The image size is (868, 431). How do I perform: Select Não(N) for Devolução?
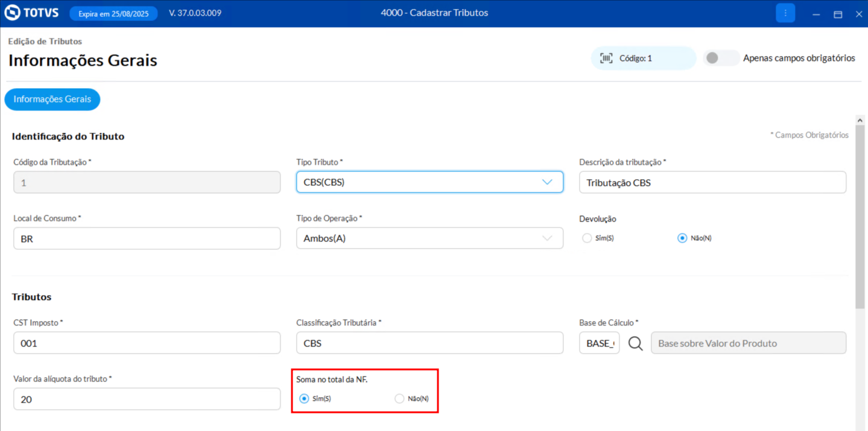coord(682,238)
